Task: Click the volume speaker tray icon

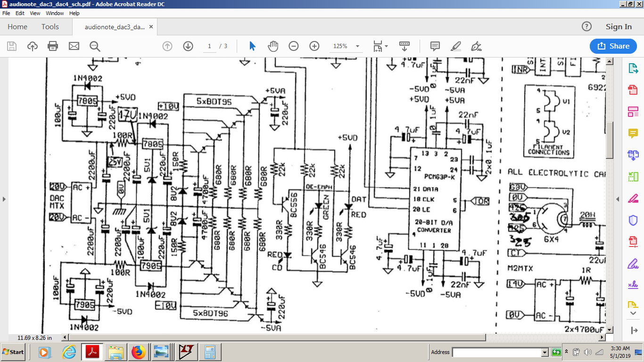Action: pos(588,352)
